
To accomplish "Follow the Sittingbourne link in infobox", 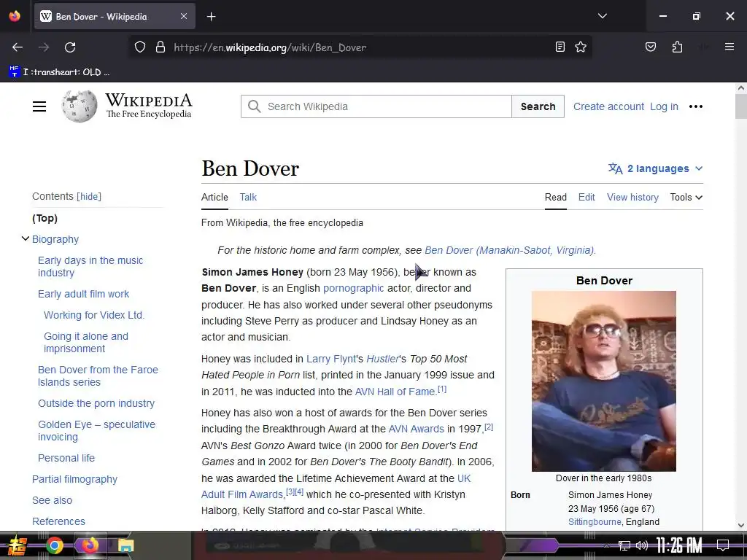I will tap(595, 522).
